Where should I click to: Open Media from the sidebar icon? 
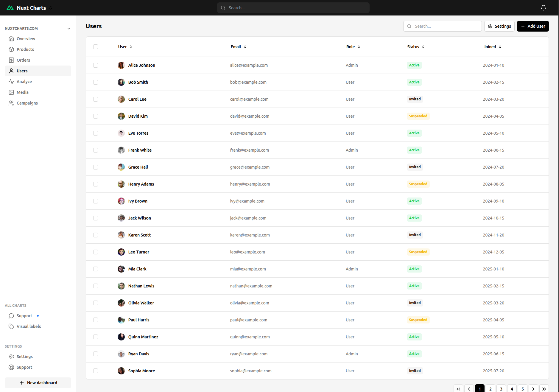(x=11, y=92)
